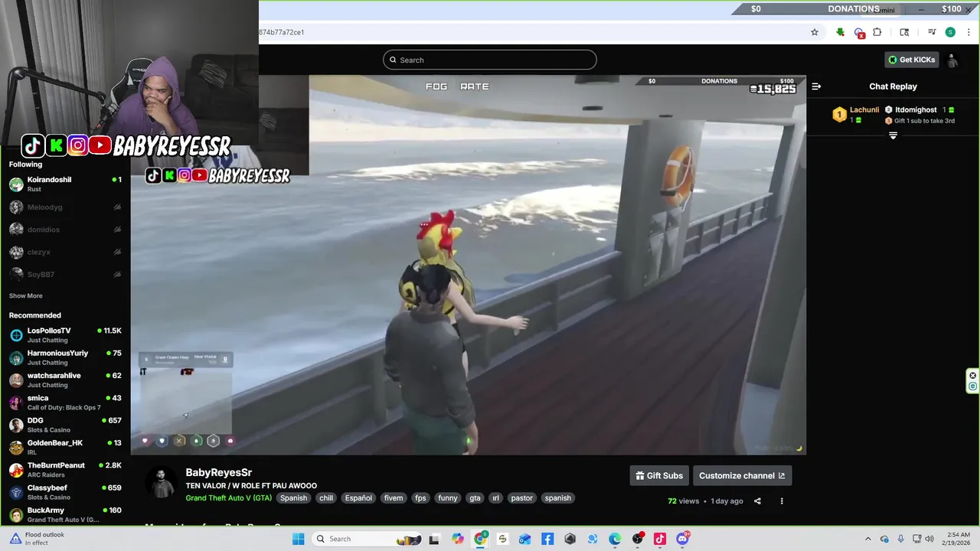This screenshot has width=980, height=551.
Task: Select the funny tag
Action: coord(448,497)
